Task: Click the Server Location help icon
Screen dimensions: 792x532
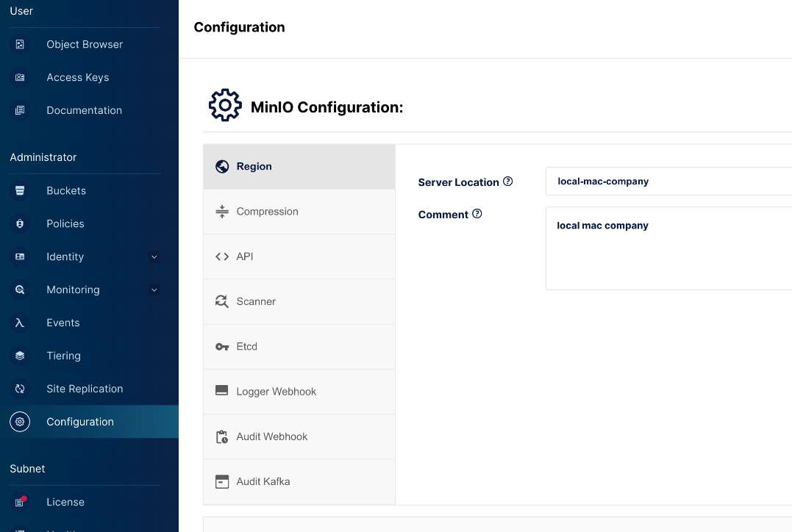Action: [x=507, y=181]
